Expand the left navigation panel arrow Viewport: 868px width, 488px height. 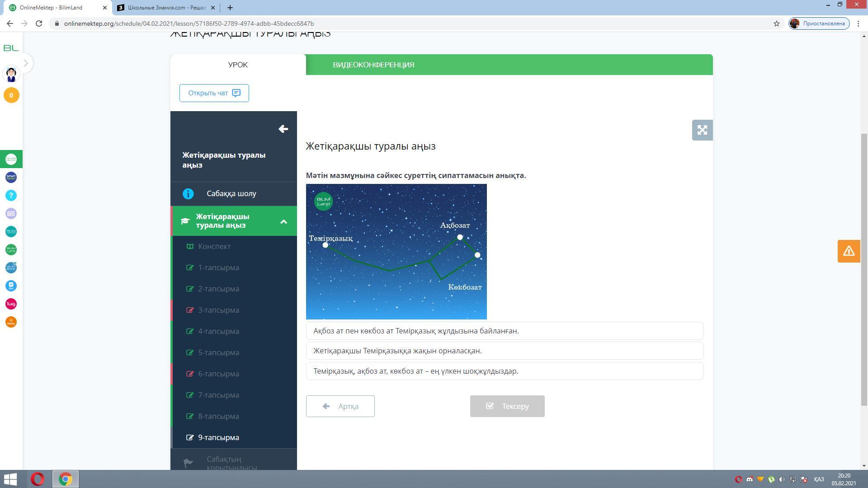26,63
